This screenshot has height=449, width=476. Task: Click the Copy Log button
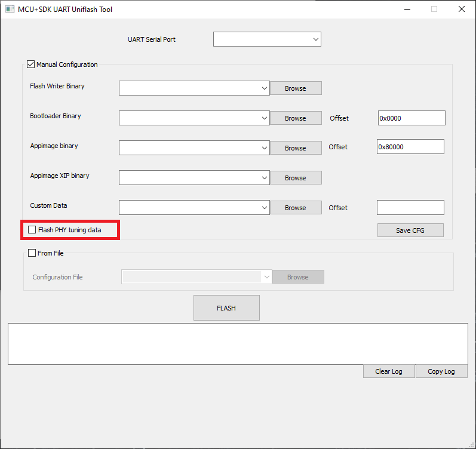[441, 371]
